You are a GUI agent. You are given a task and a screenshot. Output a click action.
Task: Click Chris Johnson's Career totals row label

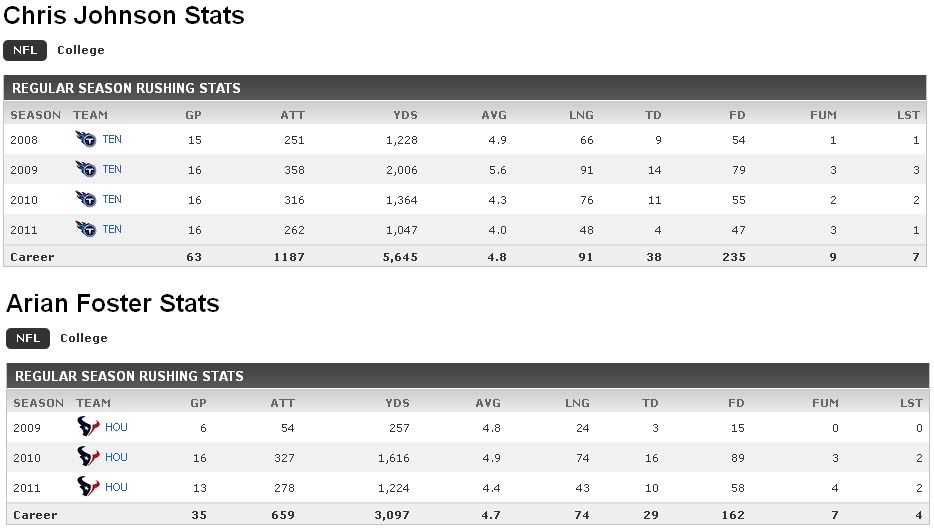click(32, 257)
